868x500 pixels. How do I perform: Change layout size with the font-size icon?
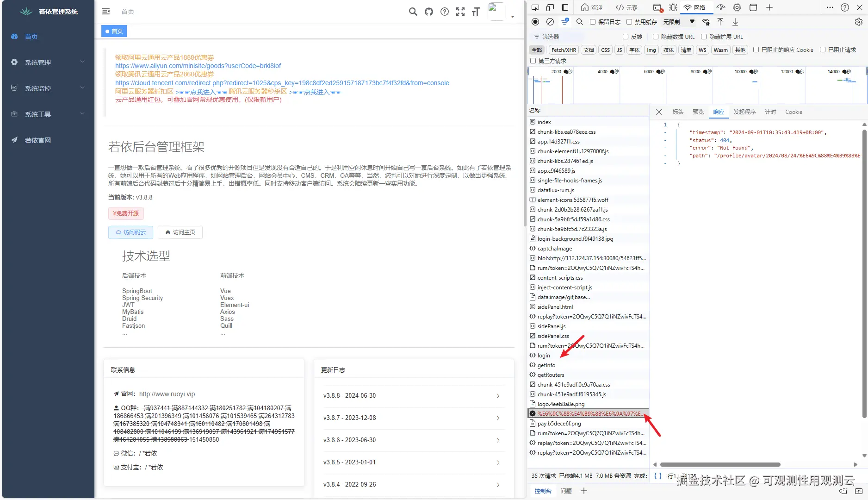pyautogui.click(x=476, y=12)
